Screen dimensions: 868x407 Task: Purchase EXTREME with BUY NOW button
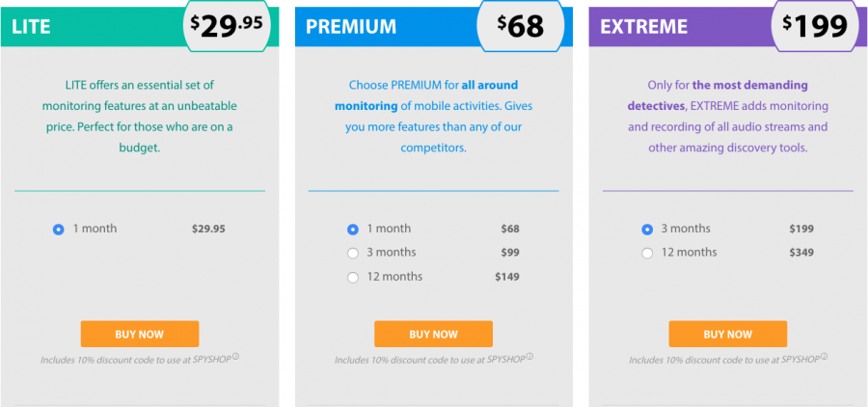(x=728, y=334)
